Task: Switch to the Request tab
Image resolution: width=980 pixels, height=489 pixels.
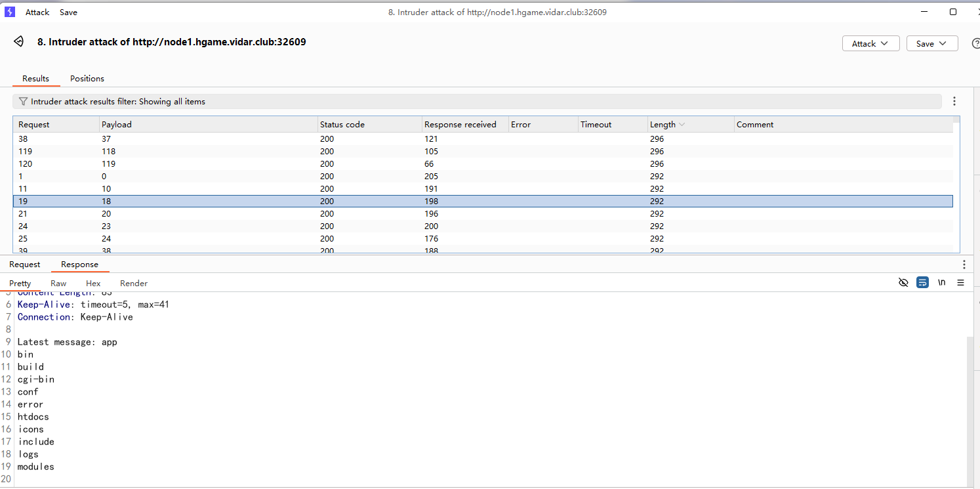Action: (25, 265)
